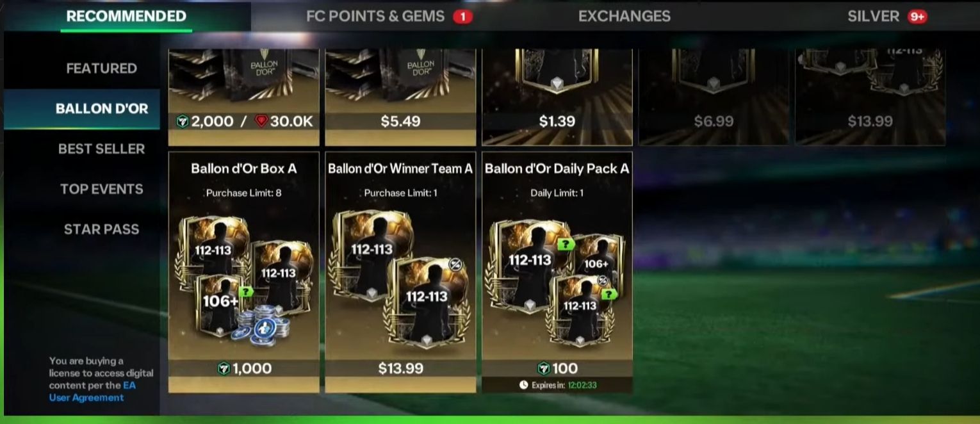Buy Ballon d'Or Box A for 1,000
Viewport: 980px width, 424px height.
tap(244, 368)
